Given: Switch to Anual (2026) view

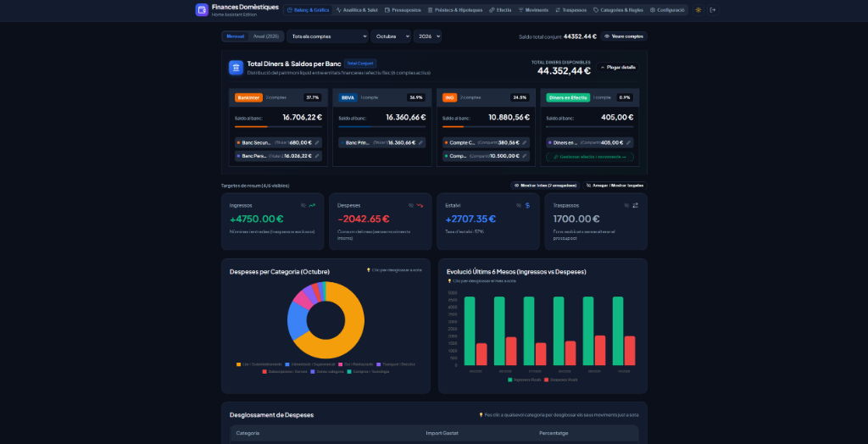Looking at the screenshot, I should pos(265,36).
